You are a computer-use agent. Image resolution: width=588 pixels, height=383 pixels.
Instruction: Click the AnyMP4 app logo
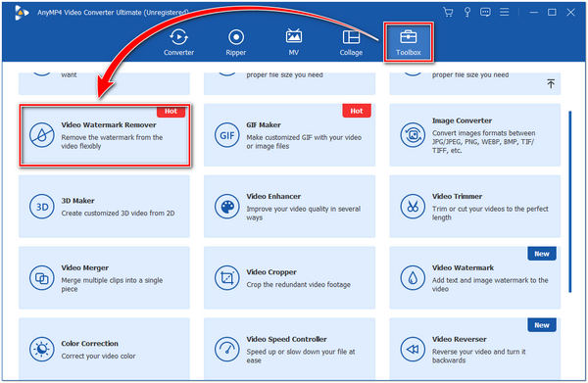[x=21, y=13]
